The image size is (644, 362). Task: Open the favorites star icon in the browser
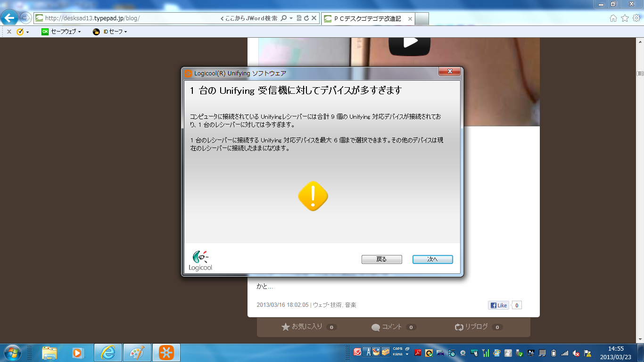[625, 18]
